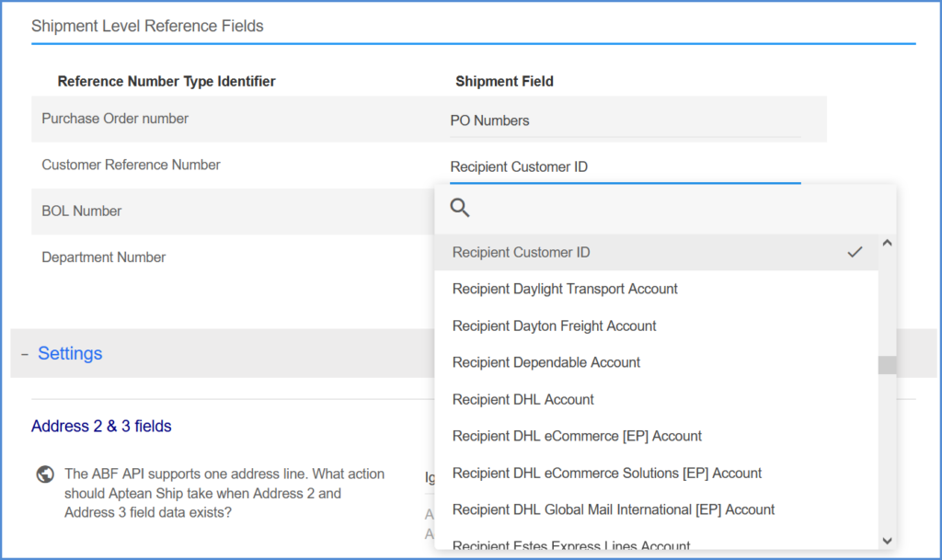Select Recipient Dayton Freight Account option
Screen dimensions: 942x560
[x=553, y=326]
